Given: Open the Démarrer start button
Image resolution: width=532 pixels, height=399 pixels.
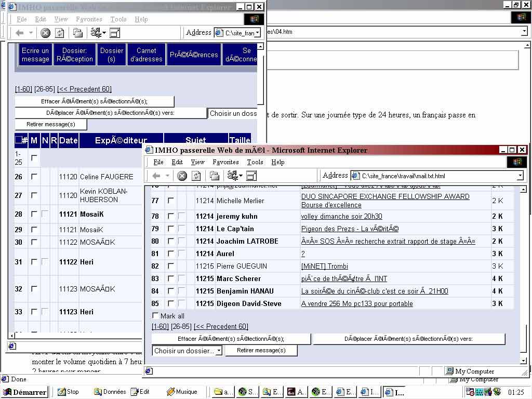Looking at the screenshot, I should pyautogui.click(x=24, y=392).
